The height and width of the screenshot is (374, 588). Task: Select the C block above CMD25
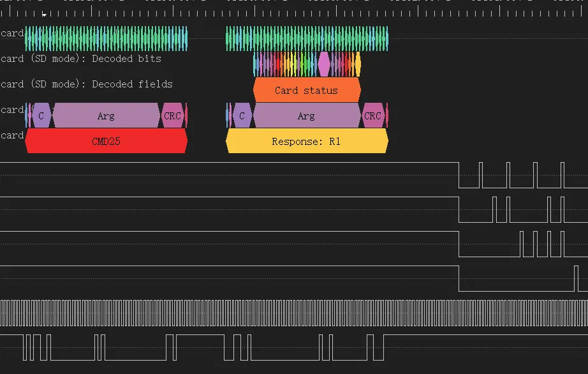[x=41, y=116]
